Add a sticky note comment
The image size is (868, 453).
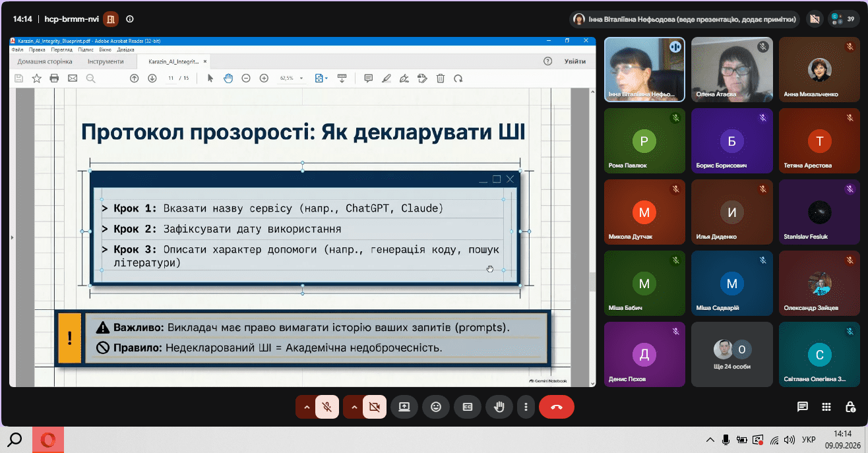(369, 78)
